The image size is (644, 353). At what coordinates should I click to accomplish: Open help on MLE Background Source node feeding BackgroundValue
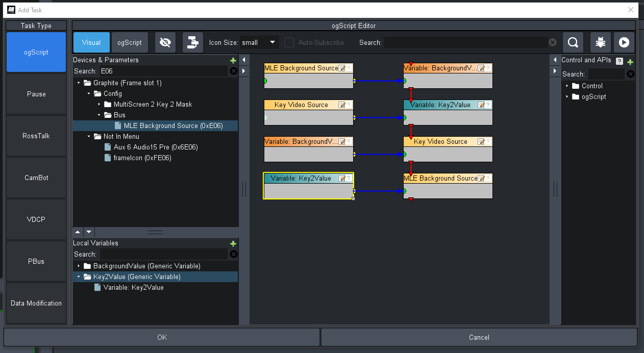[349, 68]
